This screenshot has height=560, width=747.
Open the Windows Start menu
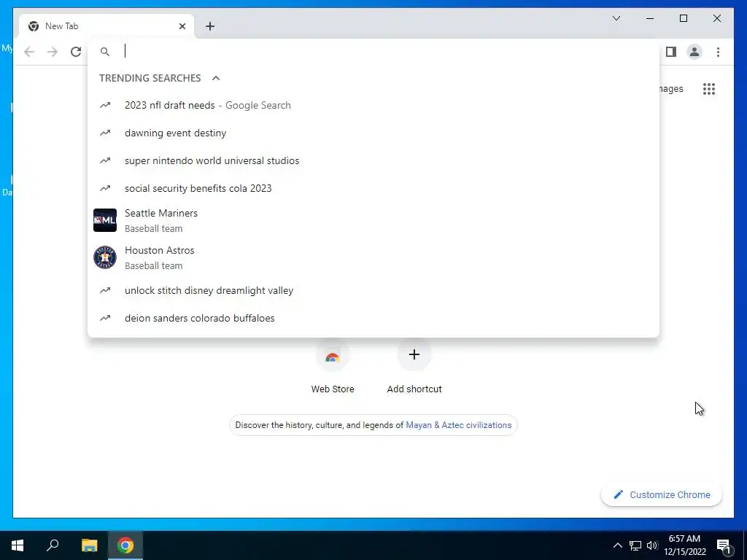pyautogui.click(x=18, y=545)
